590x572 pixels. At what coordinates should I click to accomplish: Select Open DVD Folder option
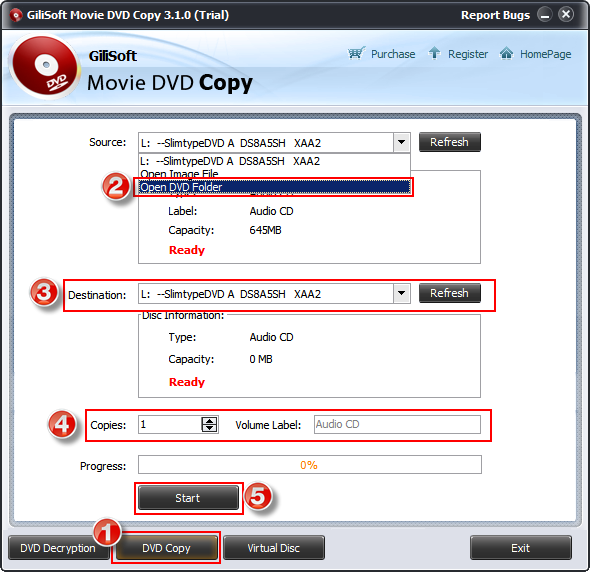click(274, 187)
